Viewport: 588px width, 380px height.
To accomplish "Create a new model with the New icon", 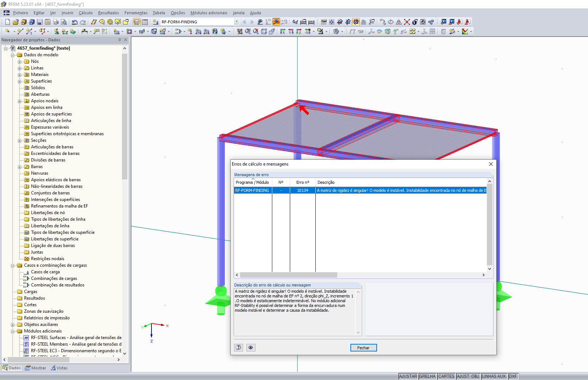I will click(x=7, y=22).
